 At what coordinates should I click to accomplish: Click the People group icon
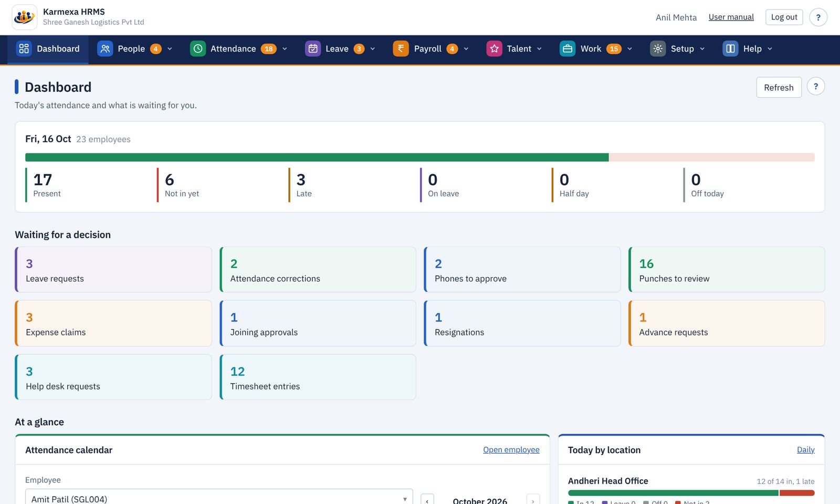[x=105, y=49]
